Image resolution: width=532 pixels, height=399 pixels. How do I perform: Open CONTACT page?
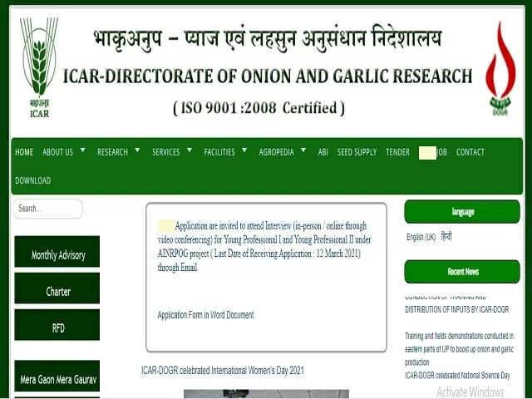470,152
